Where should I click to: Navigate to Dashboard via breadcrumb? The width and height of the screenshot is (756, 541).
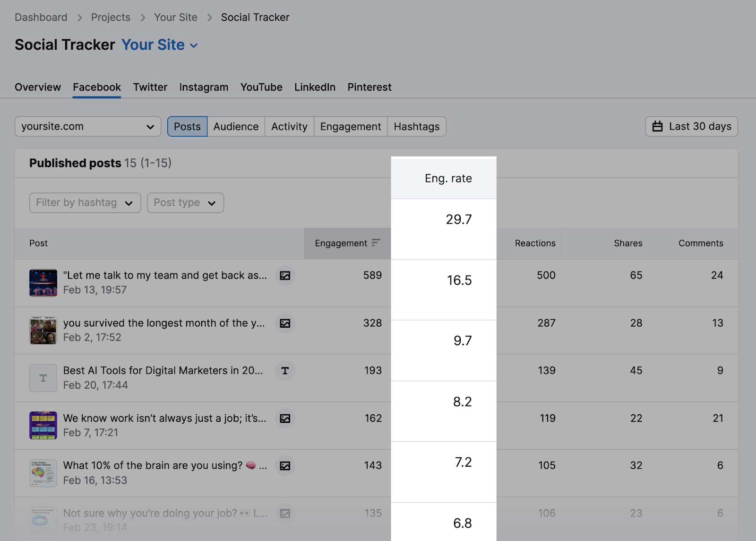pos(41,17)
